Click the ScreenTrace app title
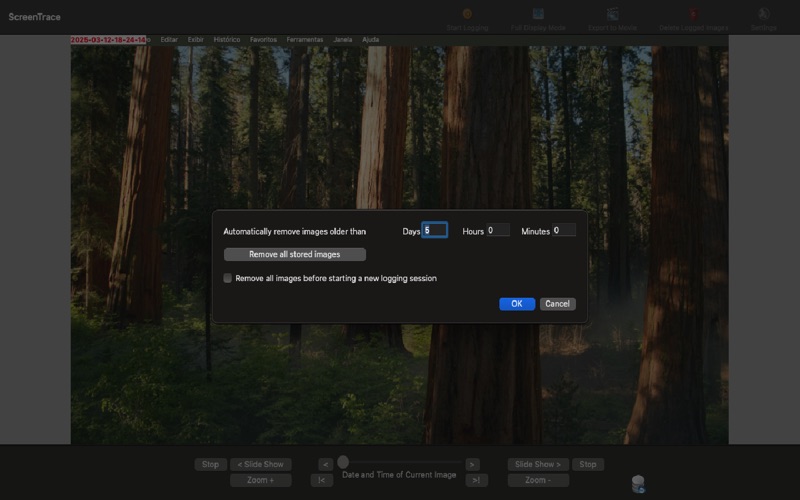 (34, 17)
